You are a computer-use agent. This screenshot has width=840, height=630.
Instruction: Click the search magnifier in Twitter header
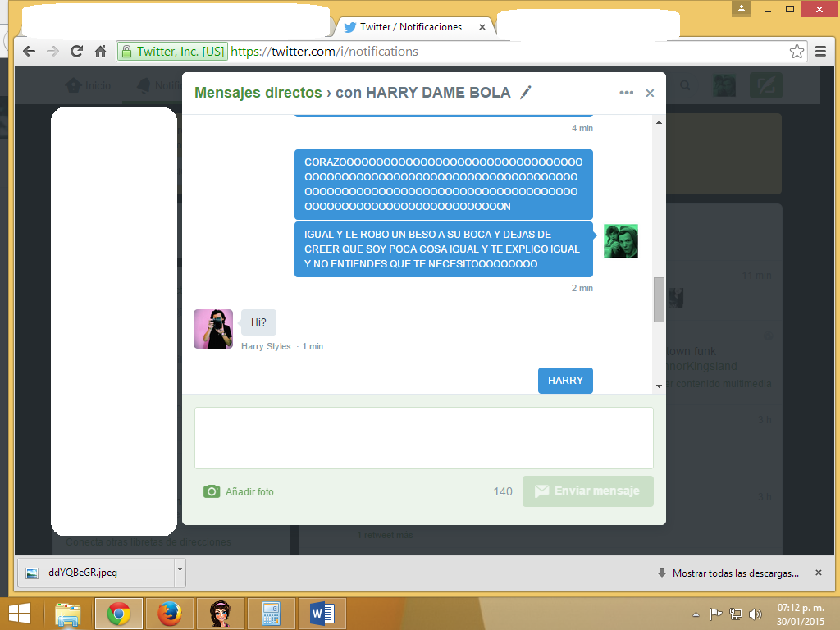pos(685,85)
